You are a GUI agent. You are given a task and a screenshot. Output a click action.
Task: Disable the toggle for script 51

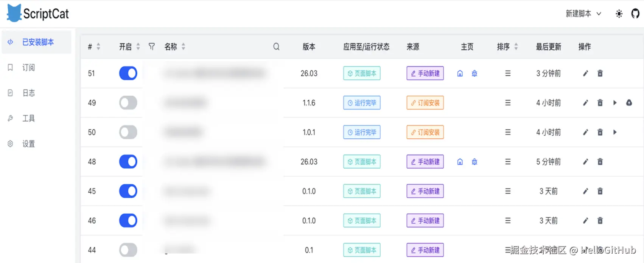point(128,73)
